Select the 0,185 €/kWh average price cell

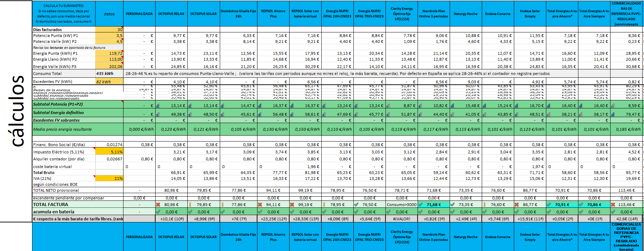[x=627, y=129]
